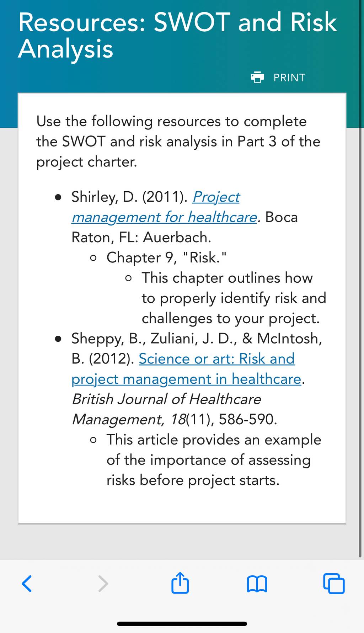Tap the 'British Journal of Healthcare' italic text
Viewport: 364px width, 633px height.
(166, 399)
